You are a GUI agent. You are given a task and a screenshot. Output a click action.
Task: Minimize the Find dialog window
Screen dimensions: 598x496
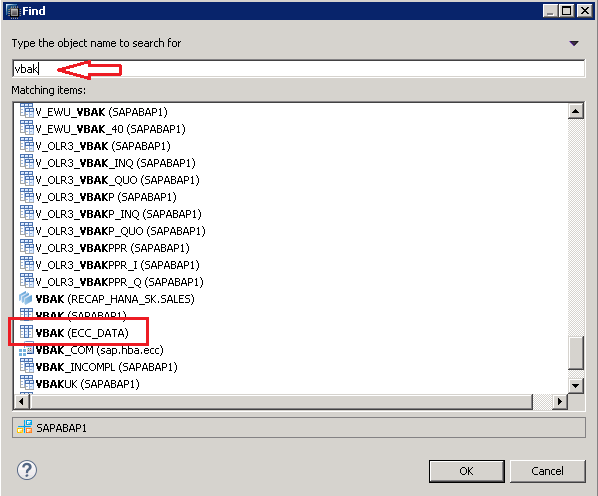tap(550, 11)
